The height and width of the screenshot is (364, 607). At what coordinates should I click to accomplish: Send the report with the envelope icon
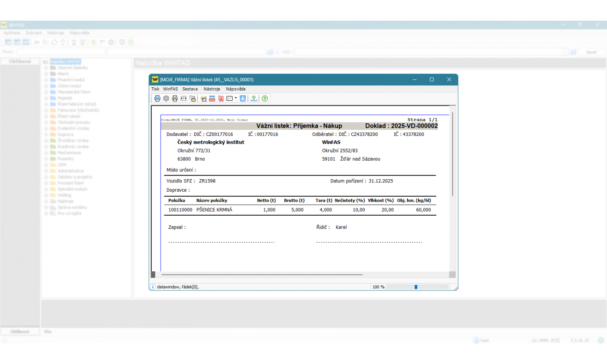(229, 98)
